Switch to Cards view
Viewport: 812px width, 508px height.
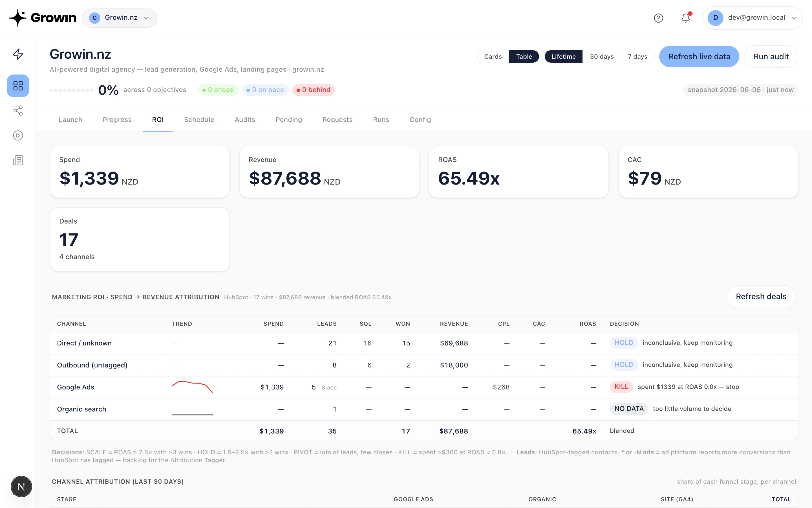pyautogui.click(x=493, y=56)
